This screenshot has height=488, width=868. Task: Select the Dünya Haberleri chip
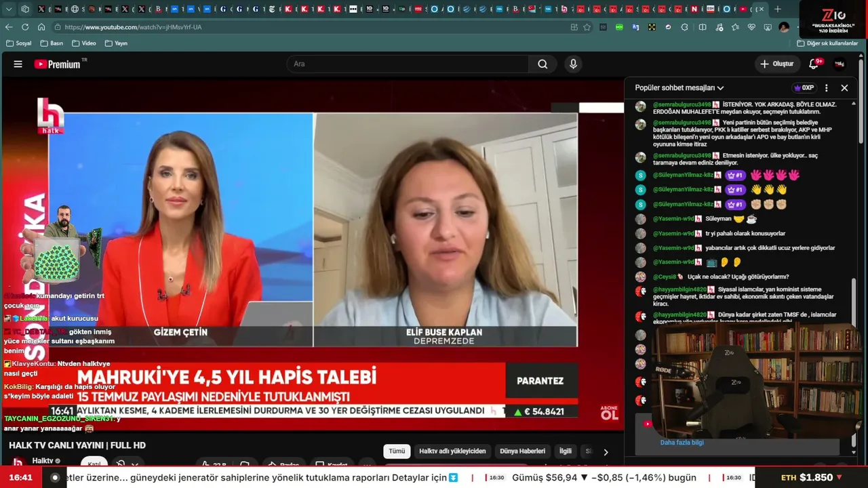click(x=522, y=451)
